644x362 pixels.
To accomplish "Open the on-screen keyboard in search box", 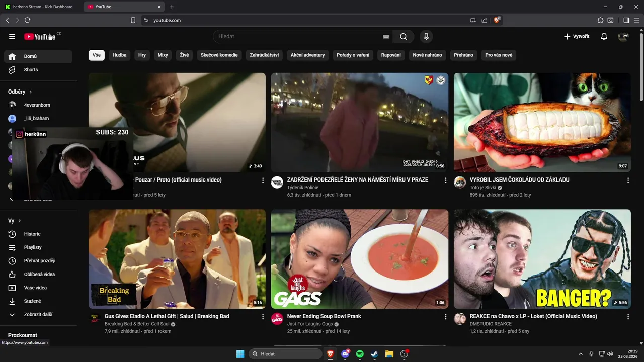I will (x=386, y=36).
